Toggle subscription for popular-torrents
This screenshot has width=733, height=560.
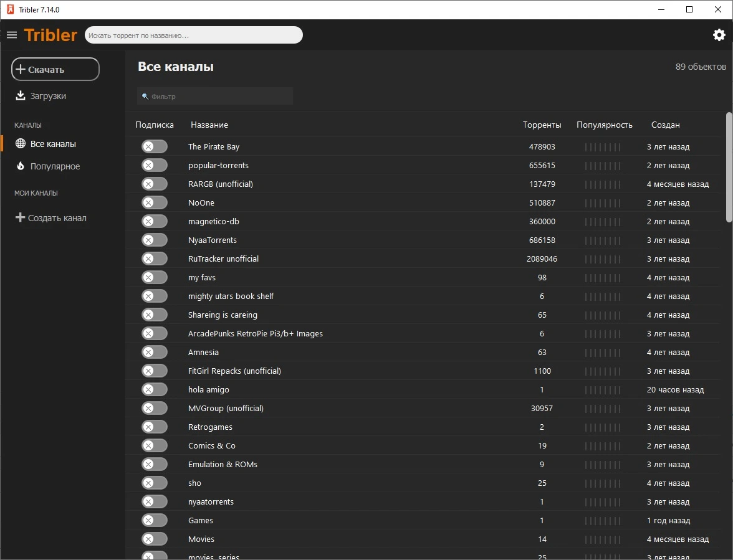click(x=155, y=165)
